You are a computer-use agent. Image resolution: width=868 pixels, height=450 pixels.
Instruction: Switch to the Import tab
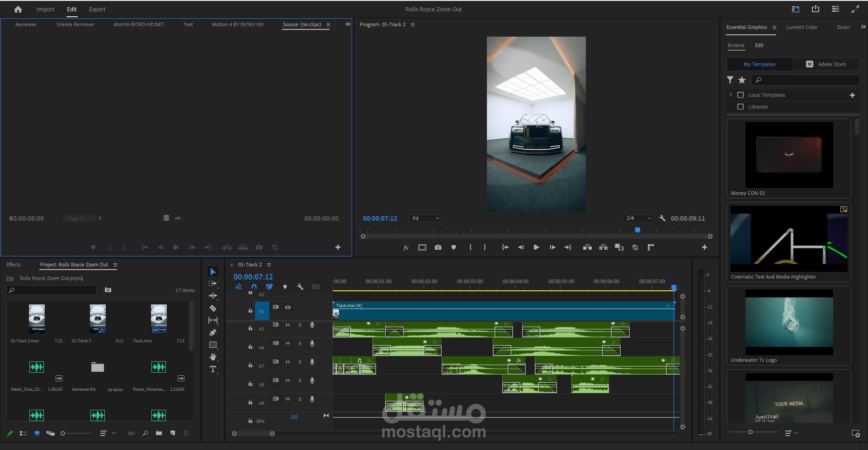click(x=45, y=9)
